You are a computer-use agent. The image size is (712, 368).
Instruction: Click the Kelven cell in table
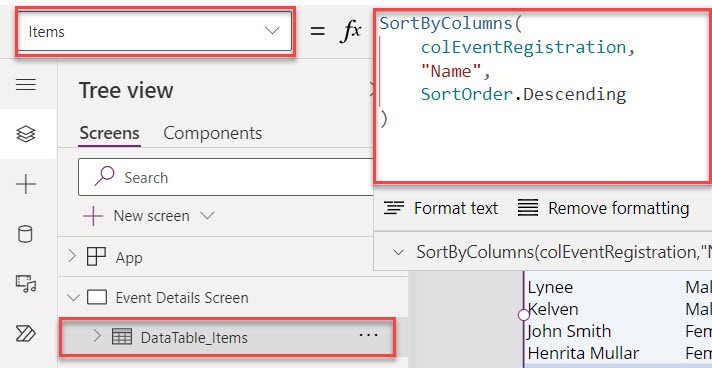coord(553,309)
